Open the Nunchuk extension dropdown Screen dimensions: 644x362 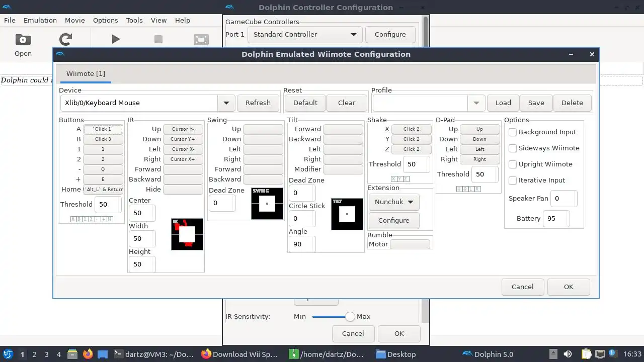[x=394, y=202]
